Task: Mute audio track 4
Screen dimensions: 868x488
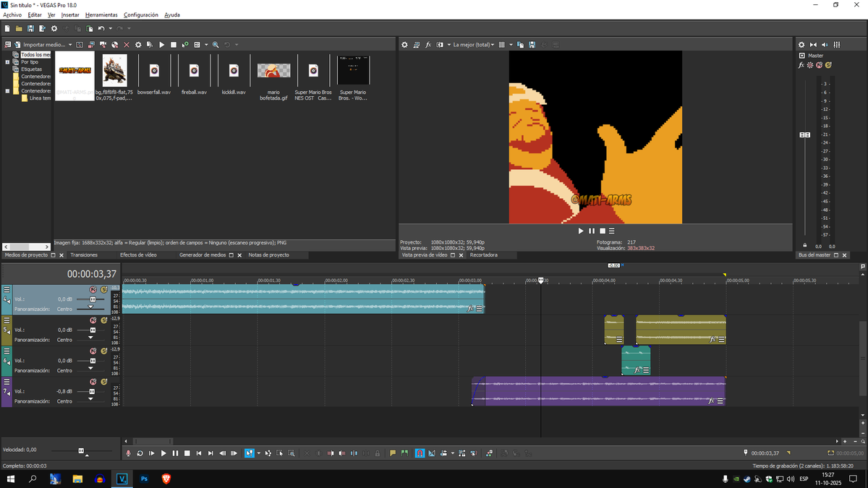Action: (x=93, y=289)
